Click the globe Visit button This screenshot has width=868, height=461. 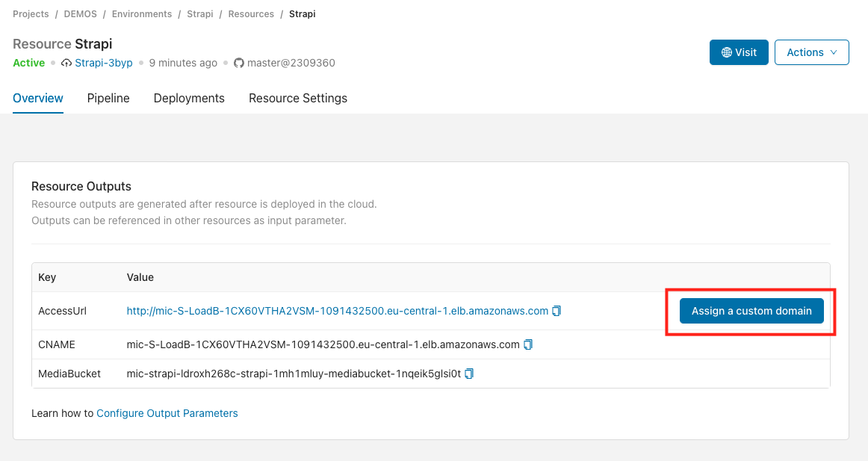(739, 52)
